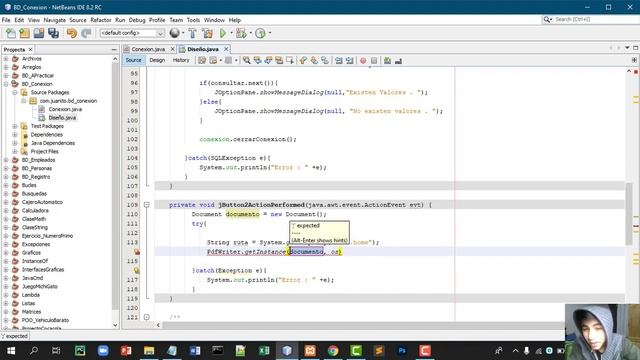Click the Redo arrow icon
640x360 pixels.
(x=86, y=33)
